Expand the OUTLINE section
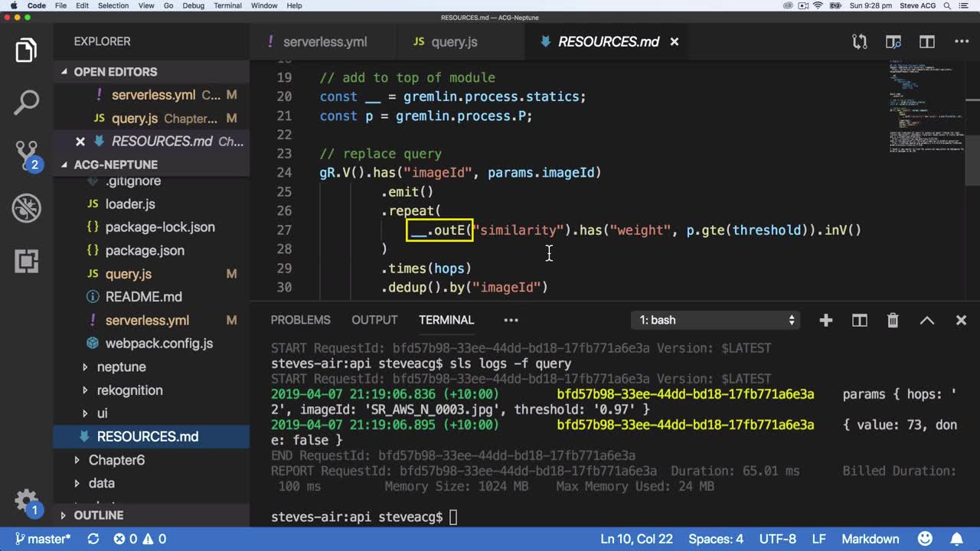 (98, 515)
